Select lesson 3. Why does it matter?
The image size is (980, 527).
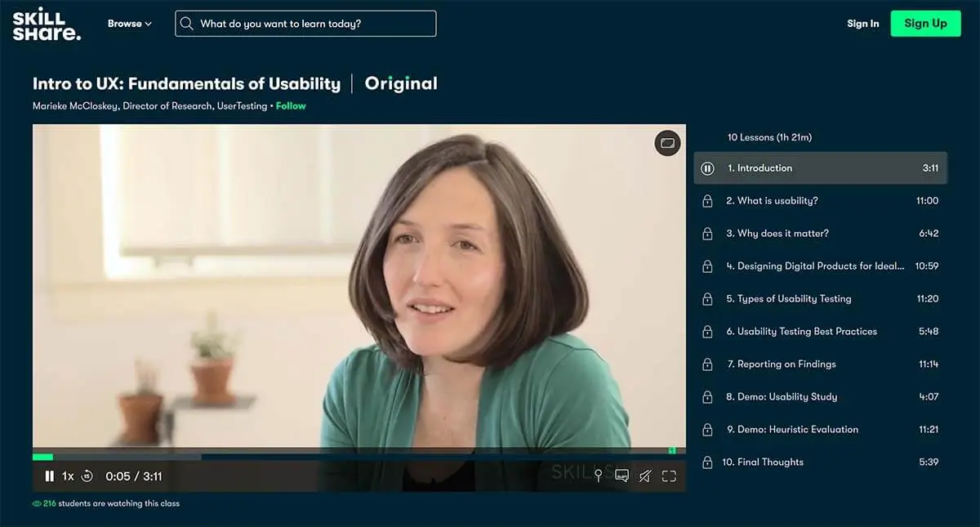coord(821,234)
